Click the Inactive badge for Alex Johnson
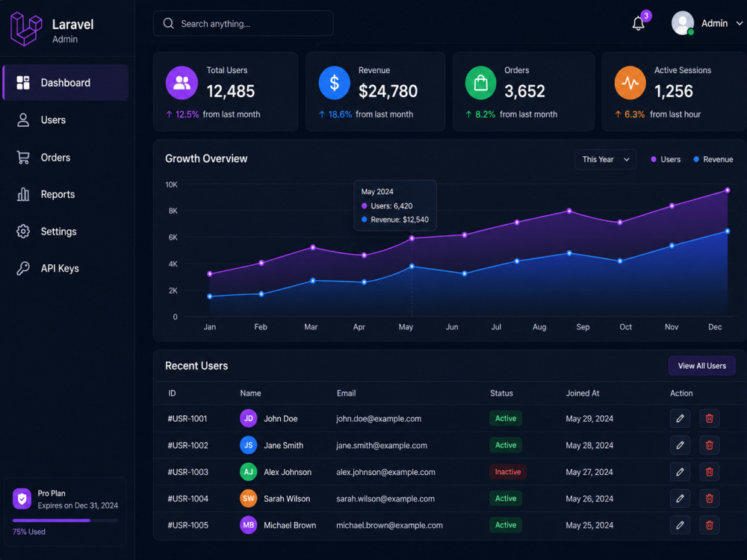Viewport: 747px width, 560px height. click(508, 472)
